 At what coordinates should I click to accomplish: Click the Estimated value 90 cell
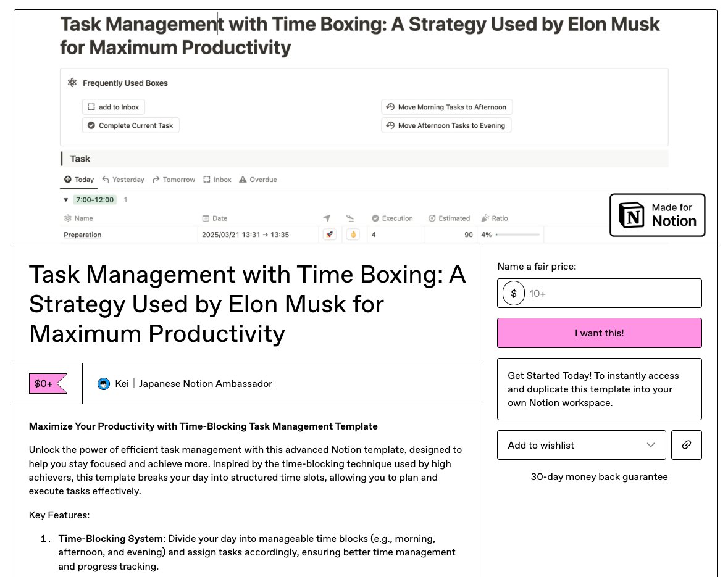point(449,235)
